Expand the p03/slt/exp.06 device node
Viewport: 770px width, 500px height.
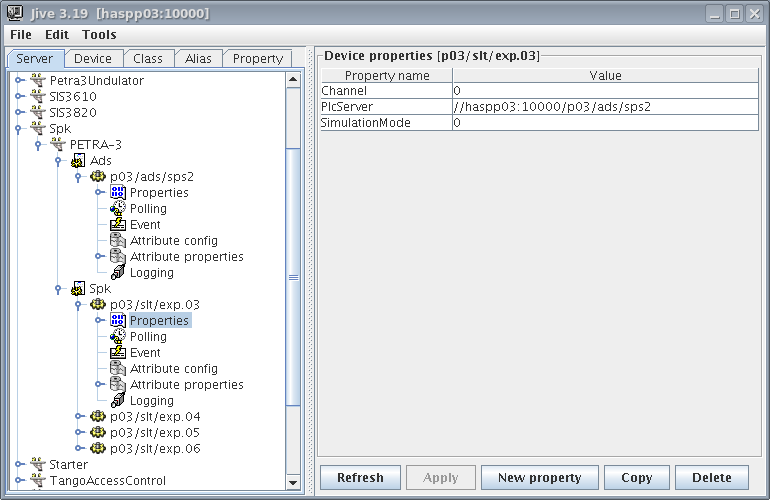pyautogui.click(x=79, y=448)
